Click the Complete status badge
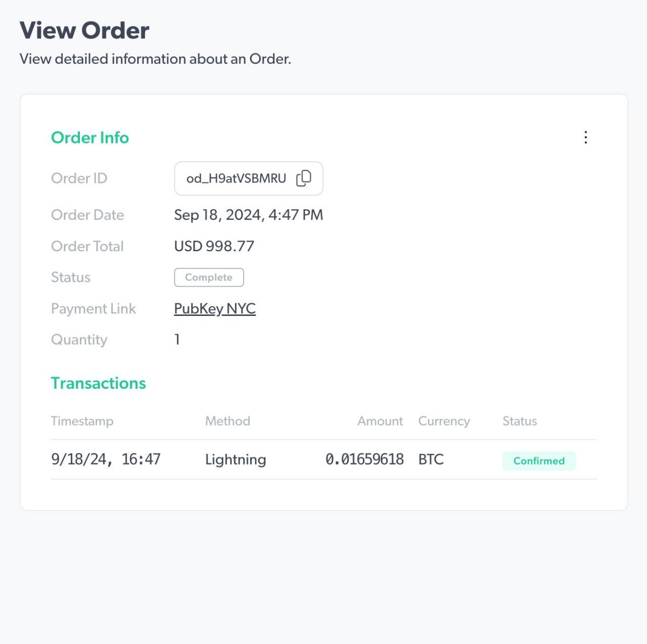This screenshot has width=647, height=644. [x=209, y=278]
